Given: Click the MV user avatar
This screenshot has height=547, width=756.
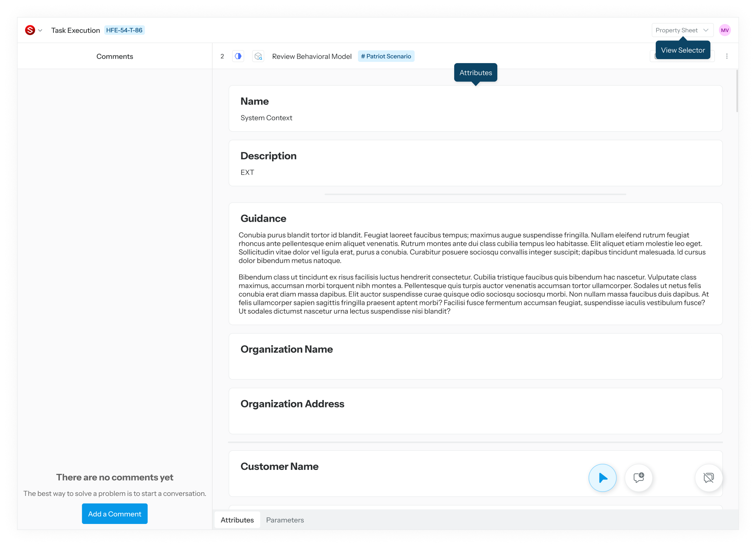Looking at the screenshot, I should 725,30.
